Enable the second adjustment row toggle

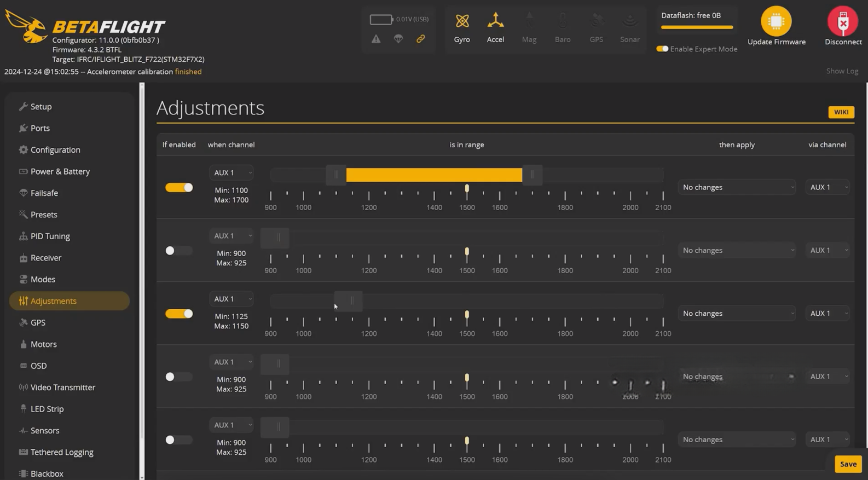click(179, 251)
